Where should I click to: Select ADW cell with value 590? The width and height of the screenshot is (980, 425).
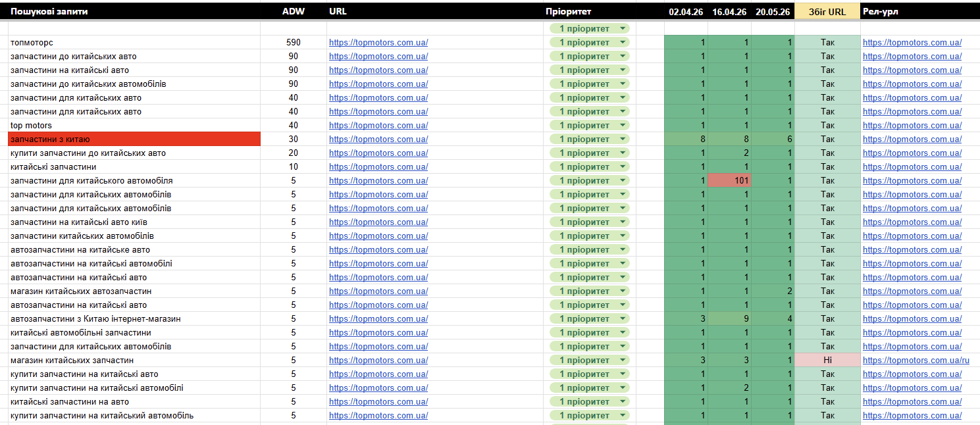click(294, 42)
